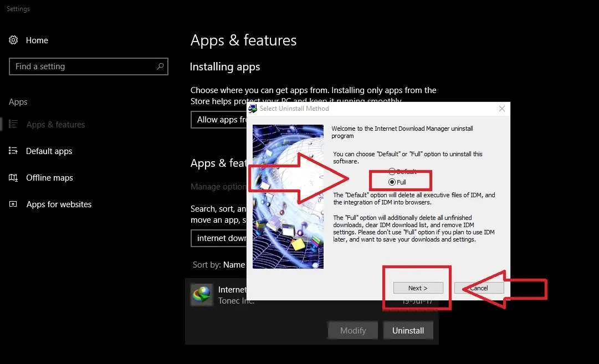Focus the Find a setting search box
Viewport: 599px width, 364px height.
[x=83, y=66]
